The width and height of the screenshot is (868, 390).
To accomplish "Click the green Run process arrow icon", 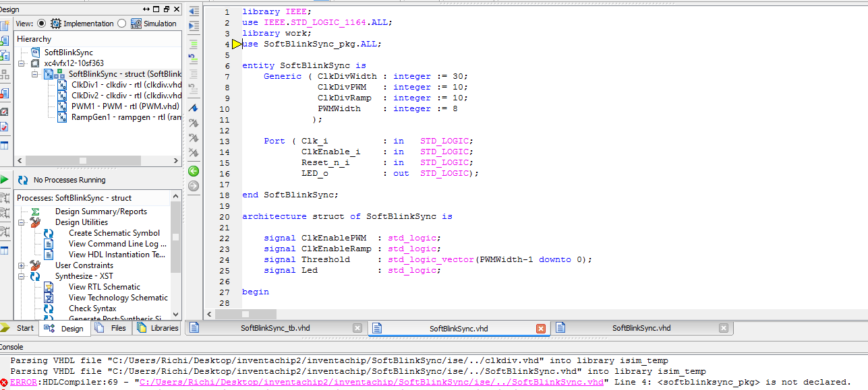I will pyautogui.click(x=5, y=180).
